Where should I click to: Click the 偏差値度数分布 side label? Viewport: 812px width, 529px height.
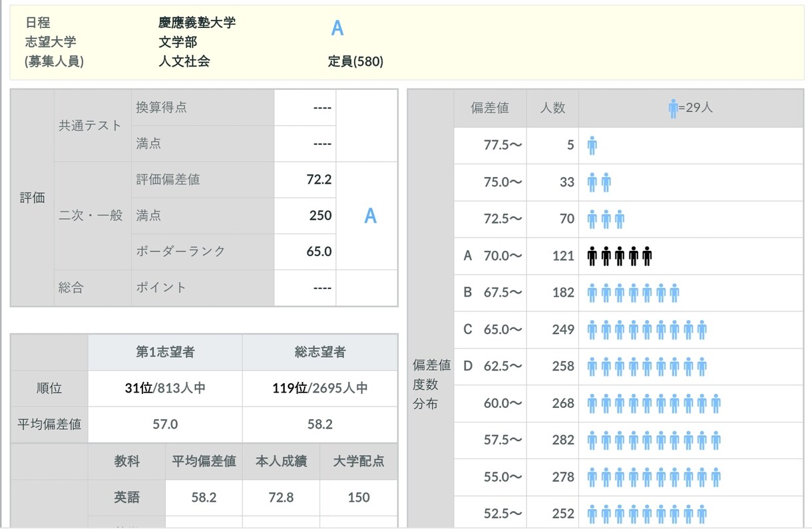tap(431, 384)
